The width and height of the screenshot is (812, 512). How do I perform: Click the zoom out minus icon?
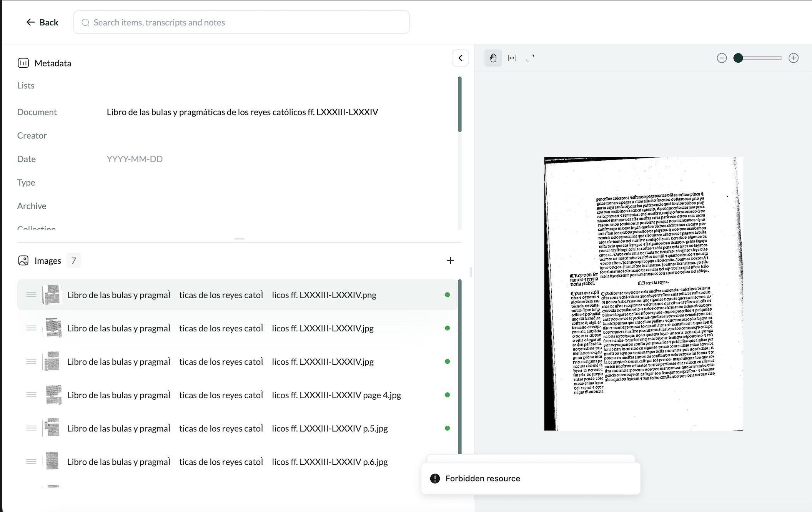[x=722, y=58]
